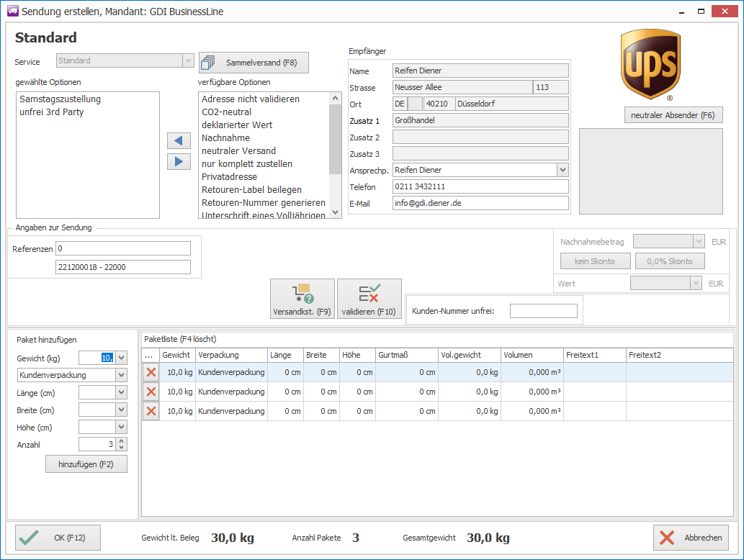Screen dimensions: 744x560
Task: Click the left arrow between option lists
Action: pyautogui.click(x=178, y=140)
